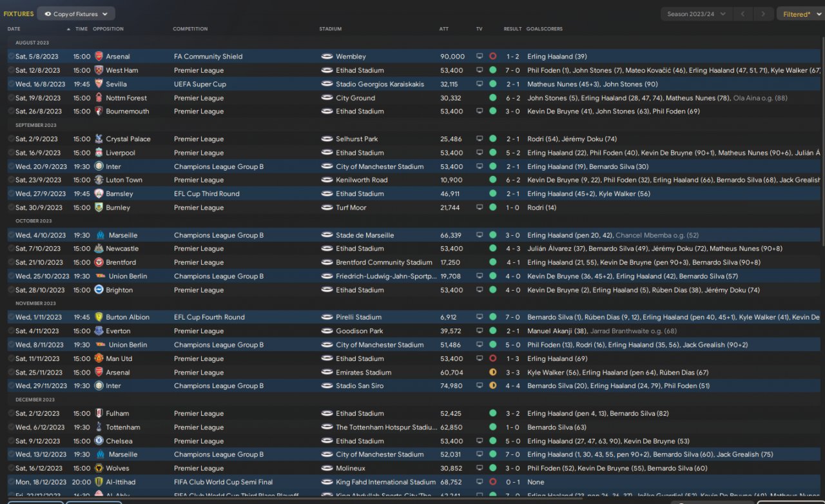825x504 pixels.
Task: Click the Tottenham club badge
Action: coord(99,427)
